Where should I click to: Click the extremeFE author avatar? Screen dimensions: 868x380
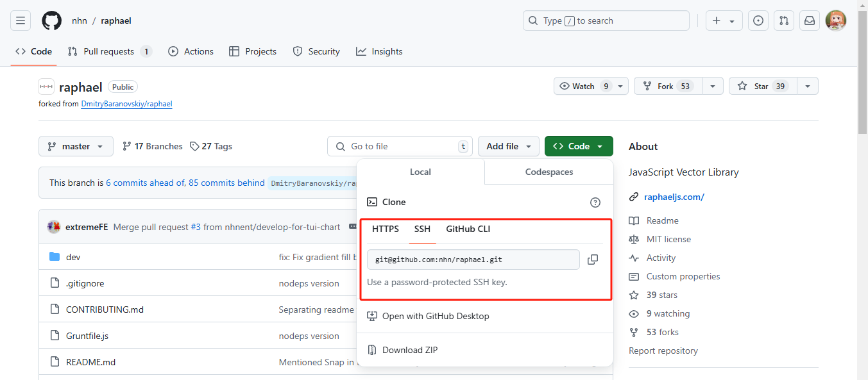coord(54,227)
